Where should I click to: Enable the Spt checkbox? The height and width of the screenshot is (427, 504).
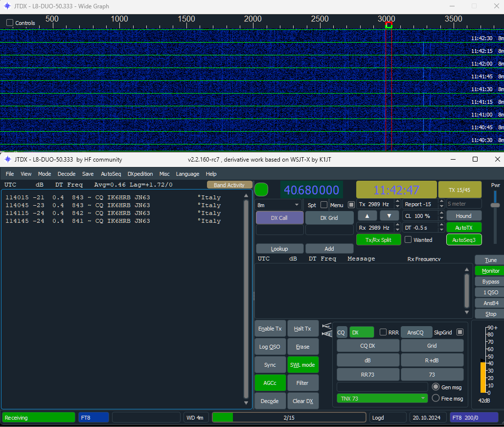pyautogui.click(x=323, y=205)
